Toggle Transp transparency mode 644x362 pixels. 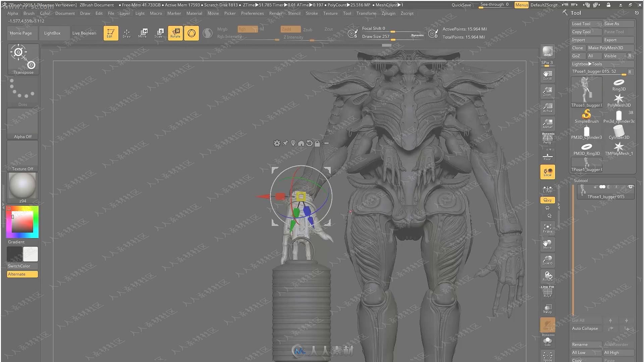547,309
